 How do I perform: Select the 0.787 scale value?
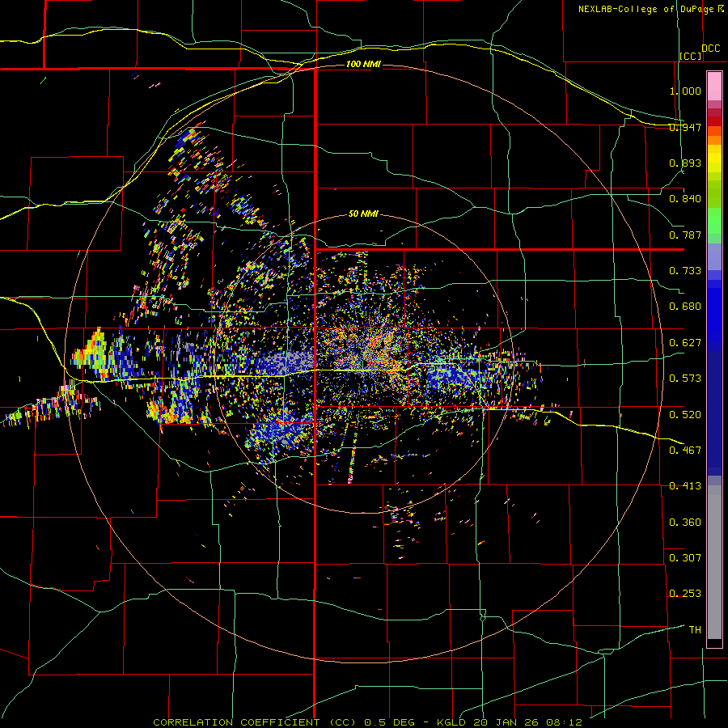tap(685, 235)
